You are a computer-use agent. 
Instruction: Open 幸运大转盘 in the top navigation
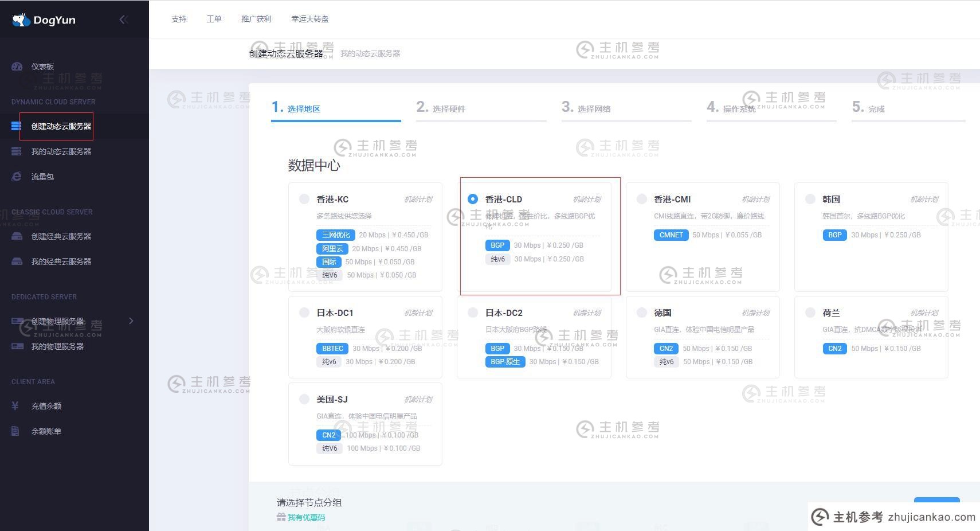click(x=310, y=19)
